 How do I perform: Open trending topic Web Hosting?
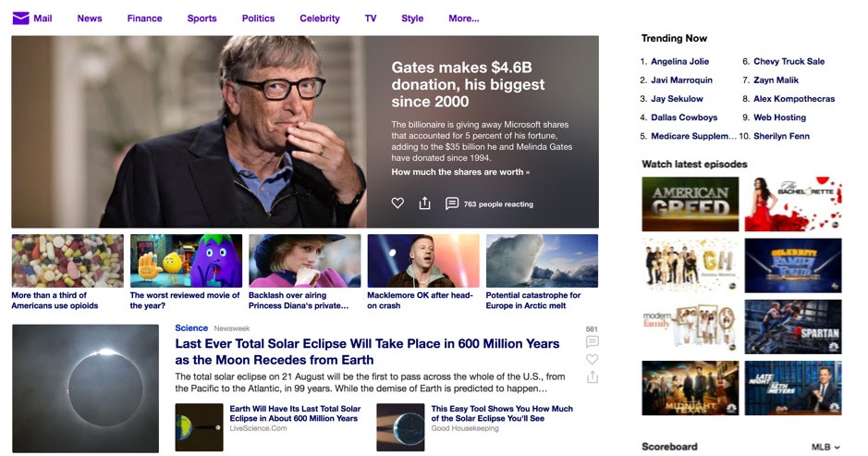(x=779, y=117)
